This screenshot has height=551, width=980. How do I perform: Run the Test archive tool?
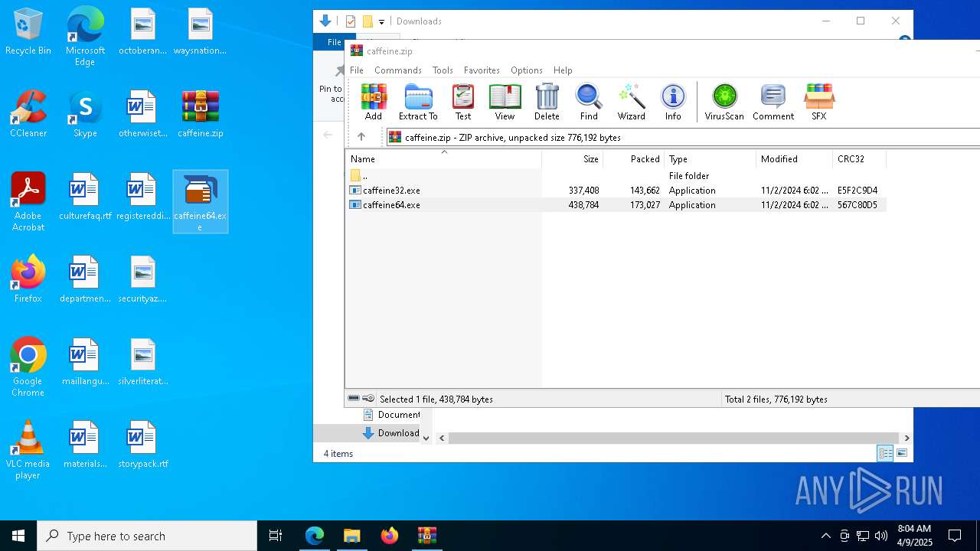pos(463,103)
